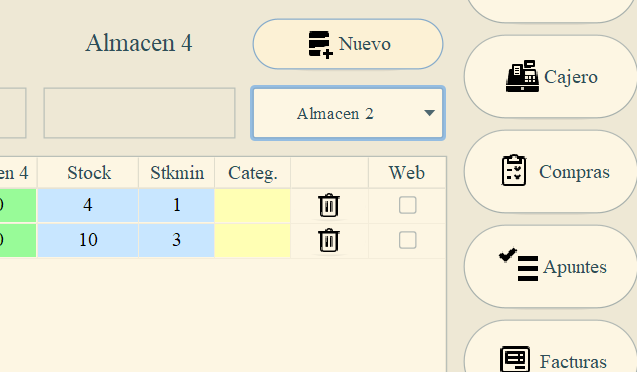Sort by the Stock column header

[x=89, y=173]
